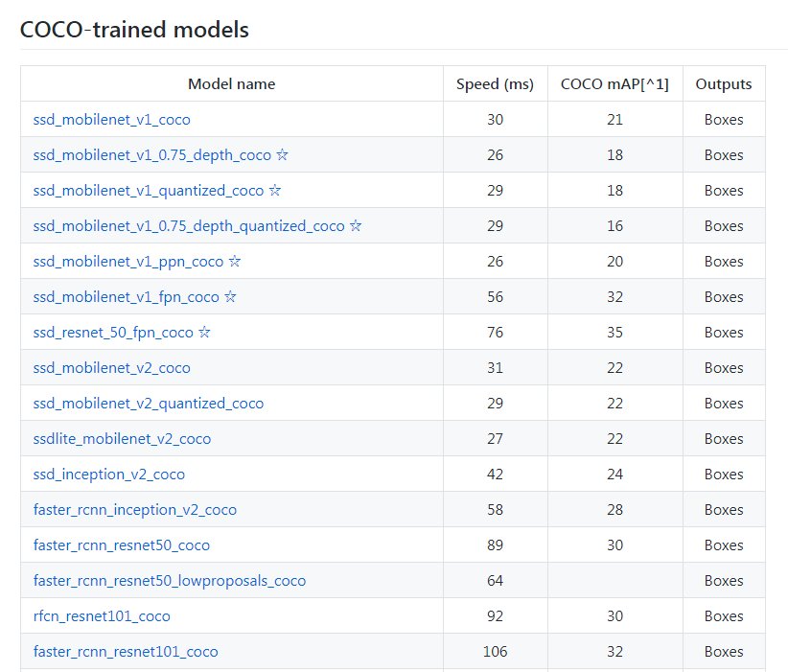The height and width of the screenshot is (672, 788).
Task: Click the Speed (ms) column header
Action: [495, 83]
